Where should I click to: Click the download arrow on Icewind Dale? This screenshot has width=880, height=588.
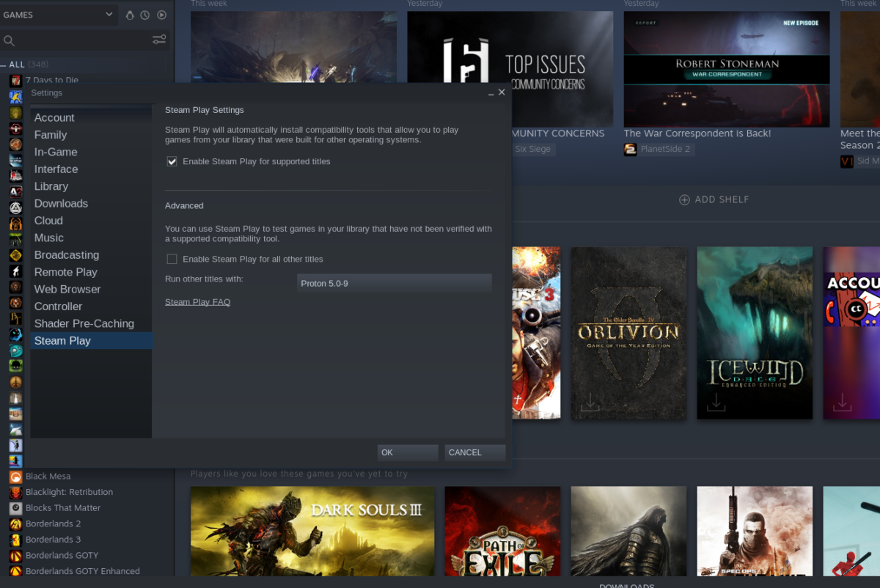click(x=716, y=402)
